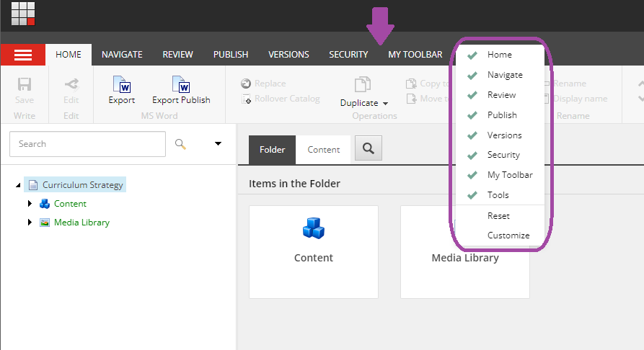Click the Copy to icon
The width and height of the screenshot is (644, 350).
pyautogui.click(x=411, y=84)
